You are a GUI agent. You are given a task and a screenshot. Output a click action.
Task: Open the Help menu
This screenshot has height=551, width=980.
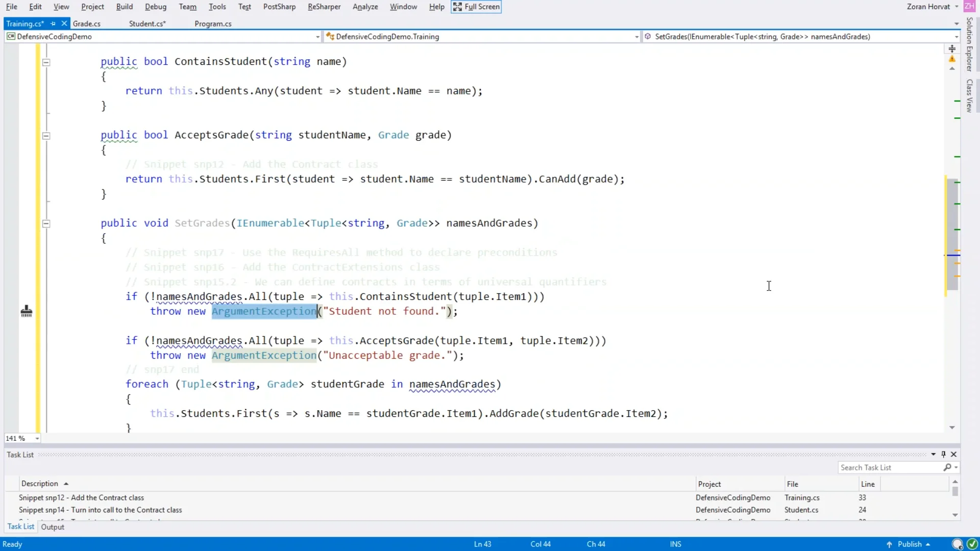click(x=436, y=7)
